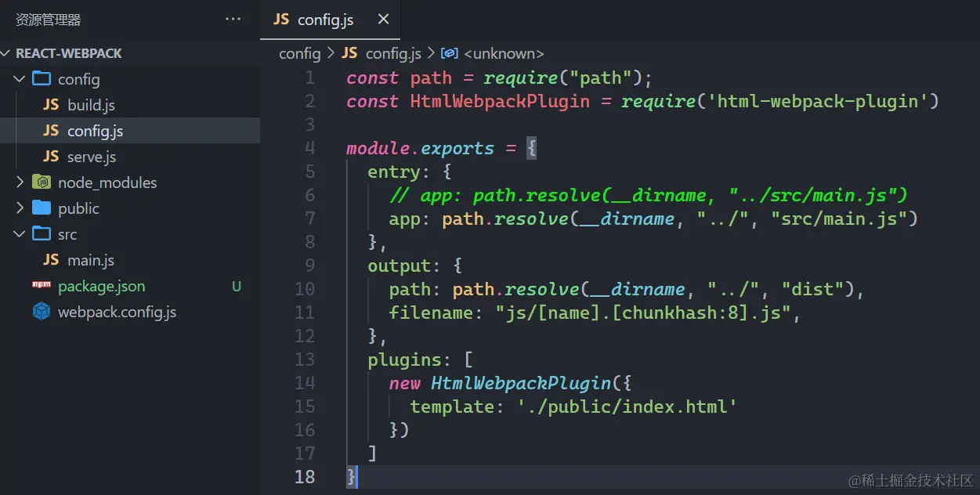980x495 pixels.
Task: Click the plugins key on line 13
Action: (404, 360)
